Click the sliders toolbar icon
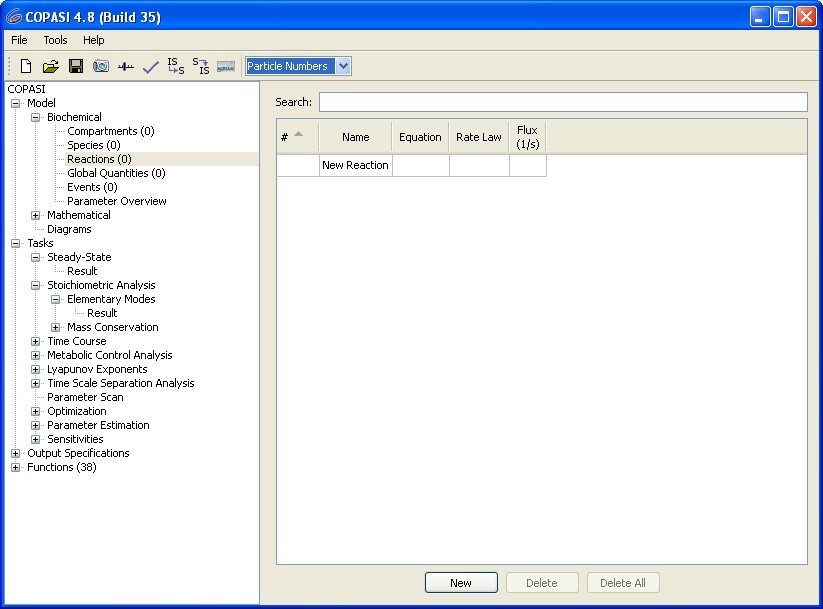This screenshot has height=609, width=823. coord(126,67)
